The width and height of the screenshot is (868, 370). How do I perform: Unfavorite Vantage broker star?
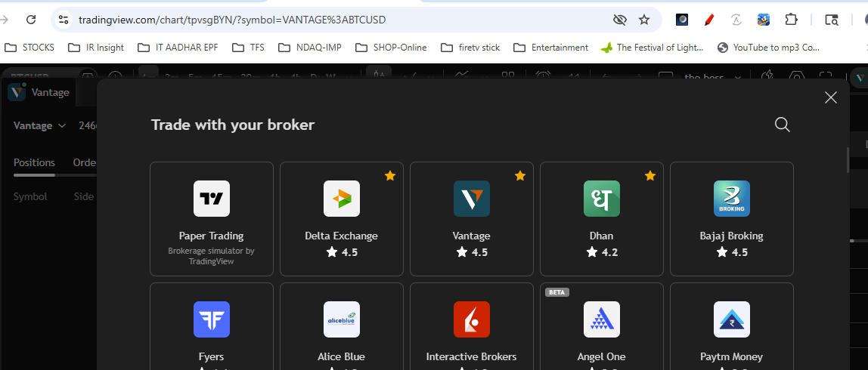pyautogui.click(x=520, y=176)
